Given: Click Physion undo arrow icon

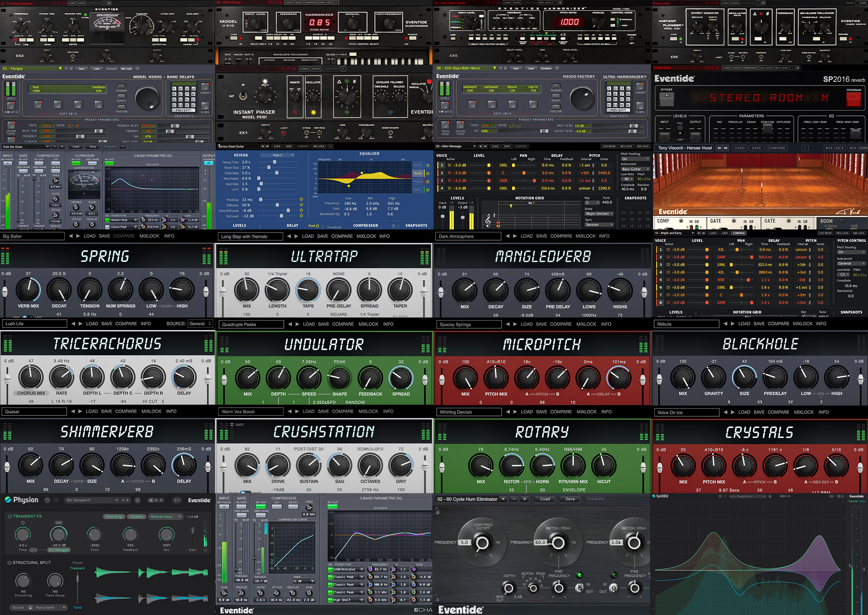Looking at the screenshot, I should (x=47, y=500).
